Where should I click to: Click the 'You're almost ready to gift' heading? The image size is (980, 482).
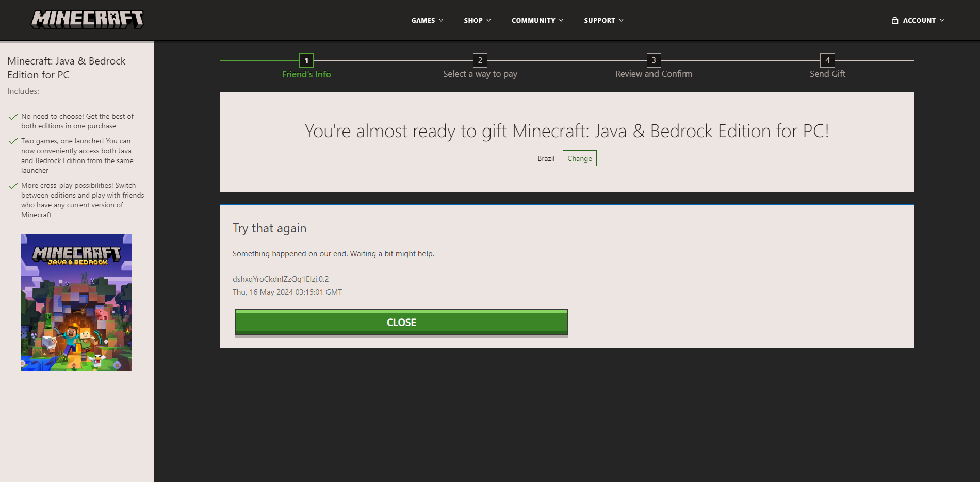click(567, 131)
